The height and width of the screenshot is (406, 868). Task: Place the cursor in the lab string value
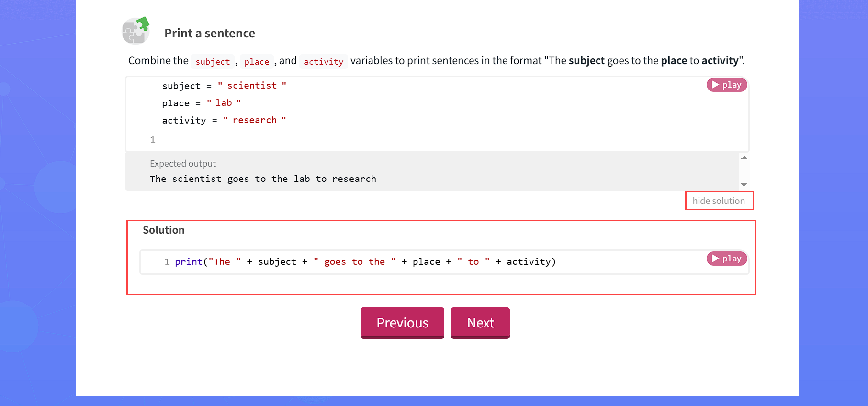pos(224,102)
